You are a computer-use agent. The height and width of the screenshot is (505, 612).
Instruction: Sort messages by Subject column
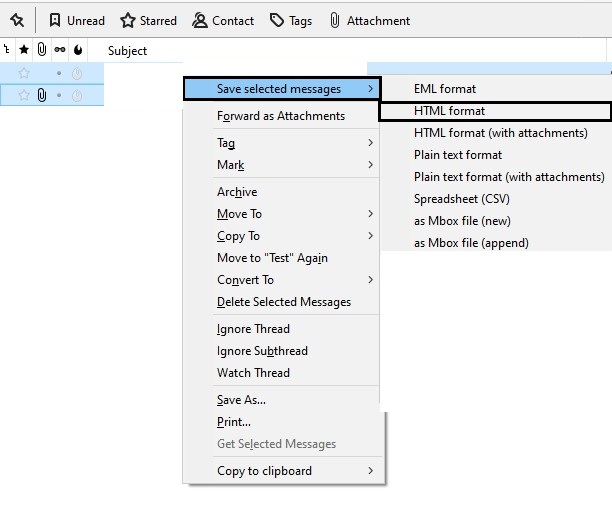tap(127, 51)
